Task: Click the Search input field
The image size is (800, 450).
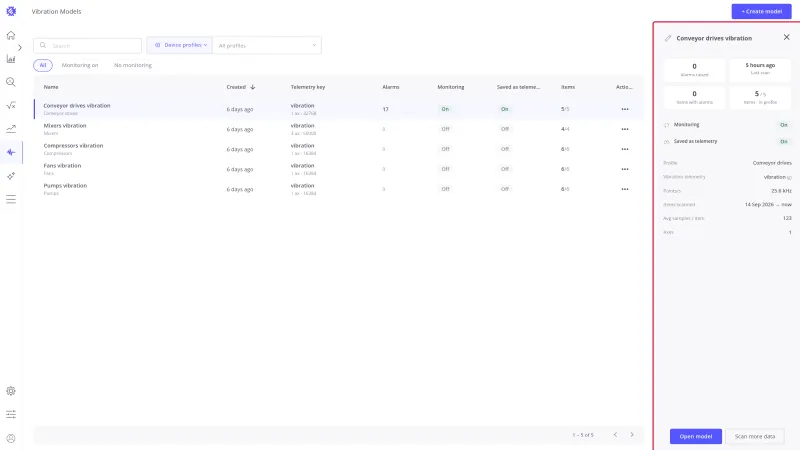Action: (87, 45)
